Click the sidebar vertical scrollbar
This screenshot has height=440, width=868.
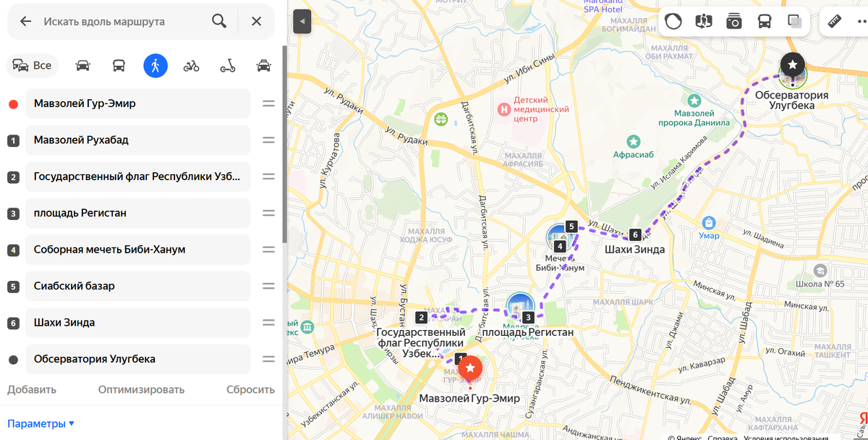click(284, 145)
